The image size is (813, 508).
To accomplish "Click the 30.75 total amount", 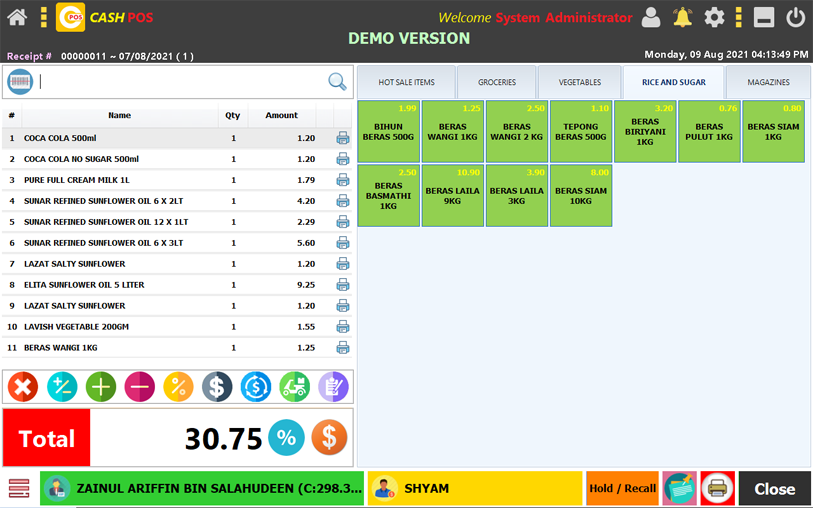I will click(x=223, y=439).
